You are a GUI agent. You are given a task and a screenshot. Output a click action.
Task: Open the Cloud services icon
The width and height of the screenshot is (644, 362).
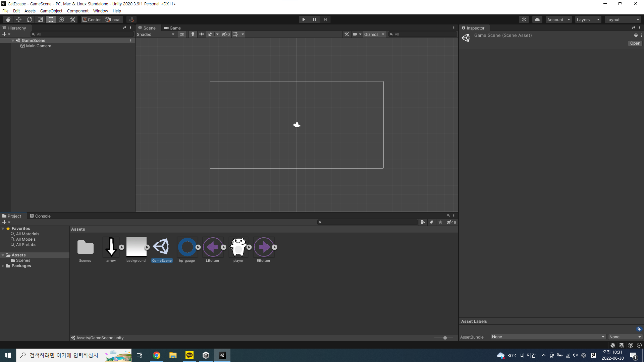[x=537, y=19]
